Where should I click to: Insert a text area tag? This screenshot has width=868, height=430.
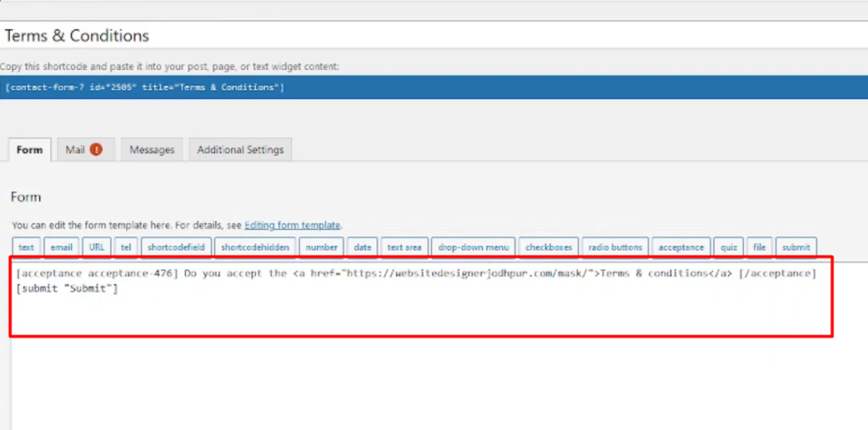405,247
